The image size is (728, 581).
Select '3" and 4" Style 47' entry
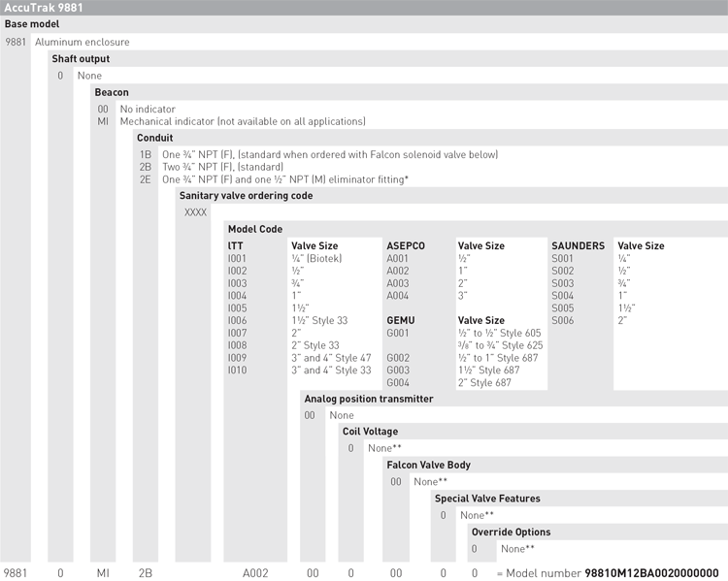[332, 358]
